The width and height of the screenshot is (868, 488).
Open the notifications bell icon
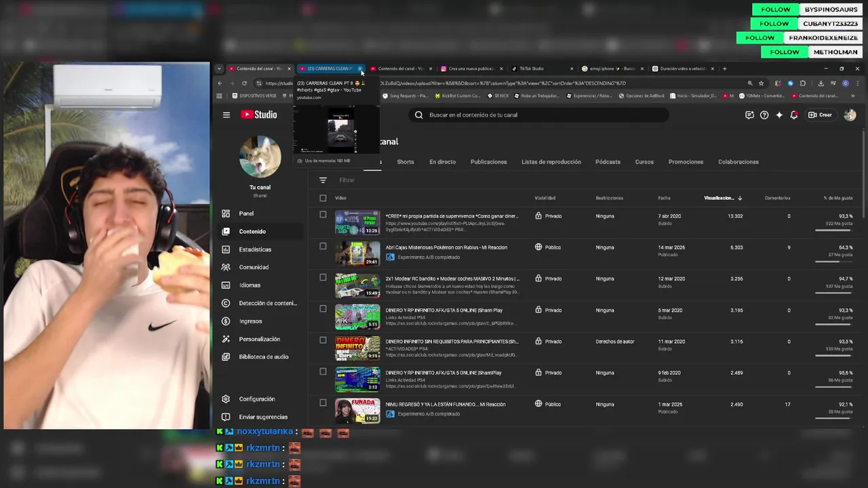tap(794, 115)
